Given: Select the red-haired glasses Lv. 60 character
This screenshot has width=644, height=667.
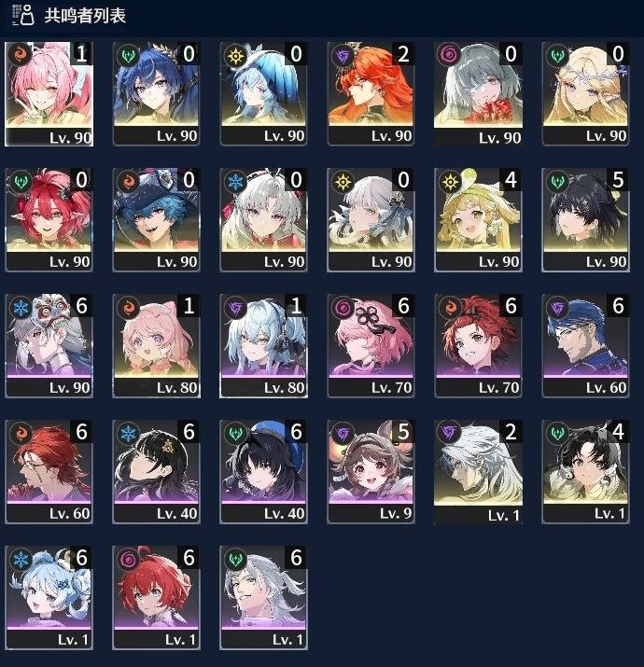Looking at the screenshot, I should click(49, 471).
